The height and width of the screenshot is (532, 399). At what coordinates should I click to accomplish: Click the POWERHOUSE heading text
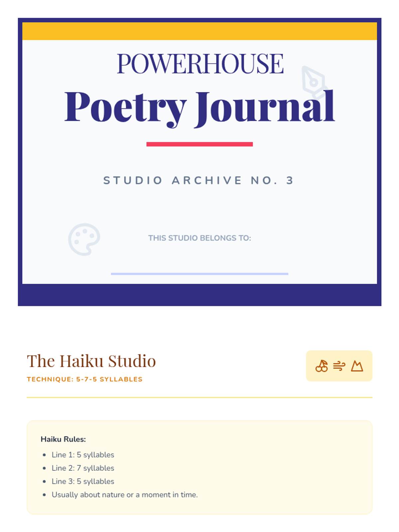coord(200,64)
